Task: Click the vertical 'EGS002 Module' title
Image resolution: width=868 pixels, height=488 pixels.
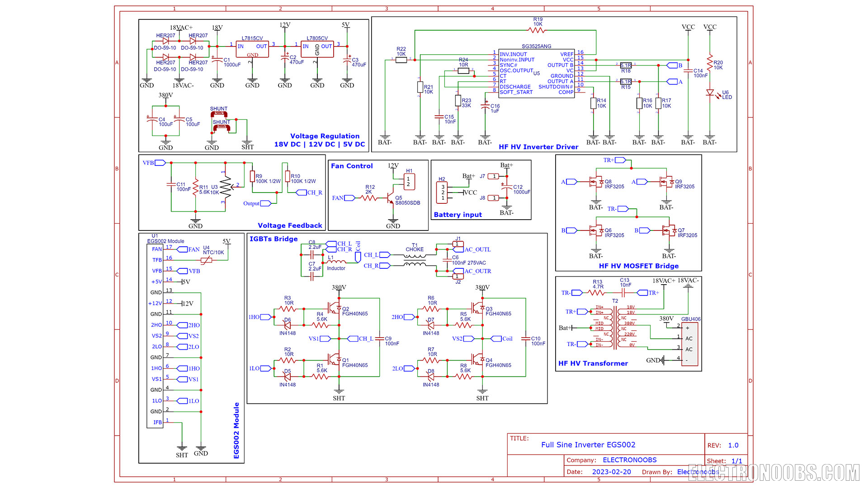Action: point(236,431)
